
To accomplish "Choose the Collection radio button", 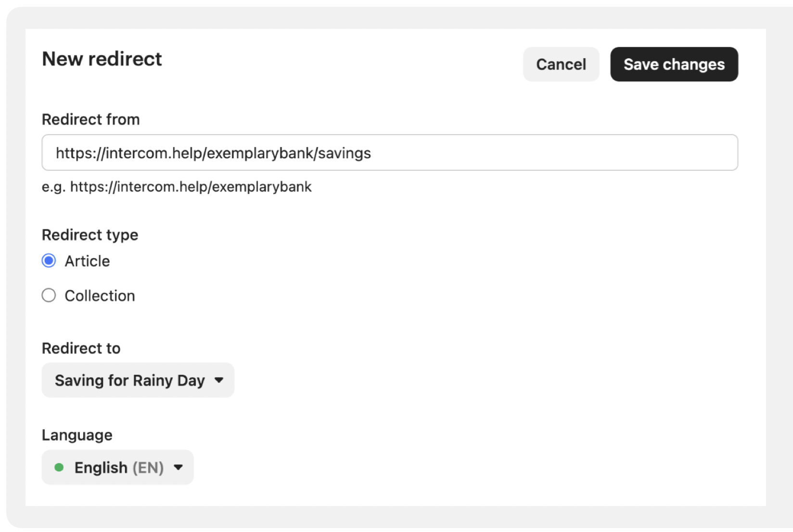I will (49, 295).
